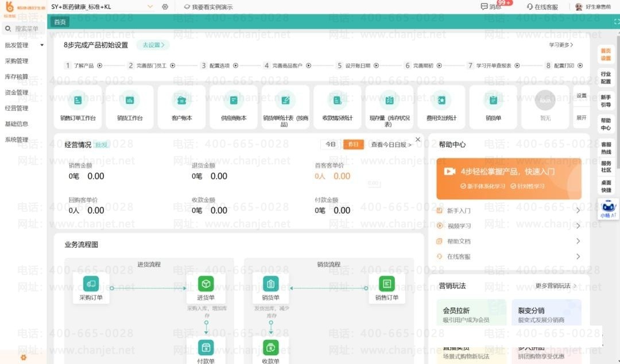The width and height of the screenshot is (620, 364).
Task: Open the 现存量 (库存状况表) shortcut icon
Action: tap(389, 100)
